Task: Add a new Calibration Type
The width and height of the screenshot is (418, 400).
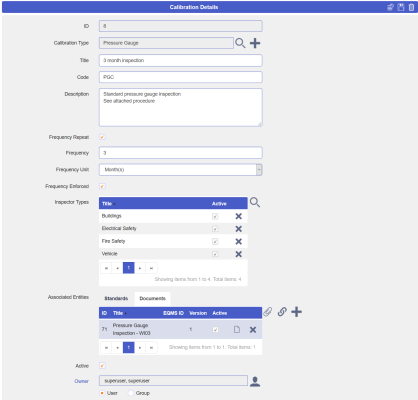Action: (x=255, y=43)
